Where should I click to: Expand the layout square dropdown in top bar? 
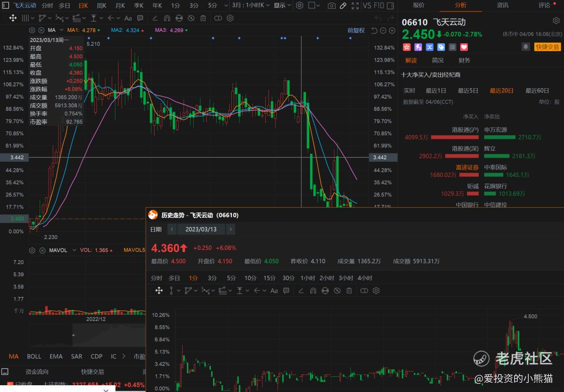click(x=314, y=5)
